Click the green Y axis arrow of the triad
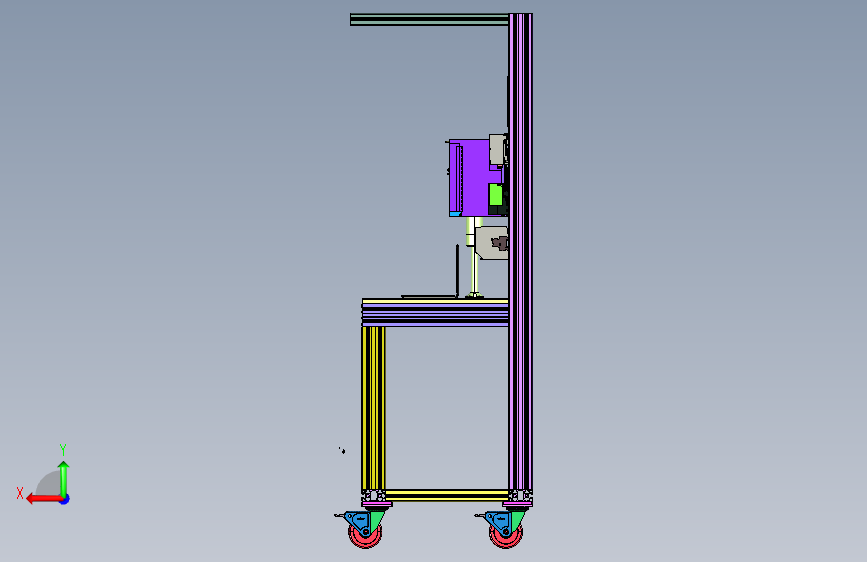The width and height of the screenshot is (867, 562). pos(64,478)
